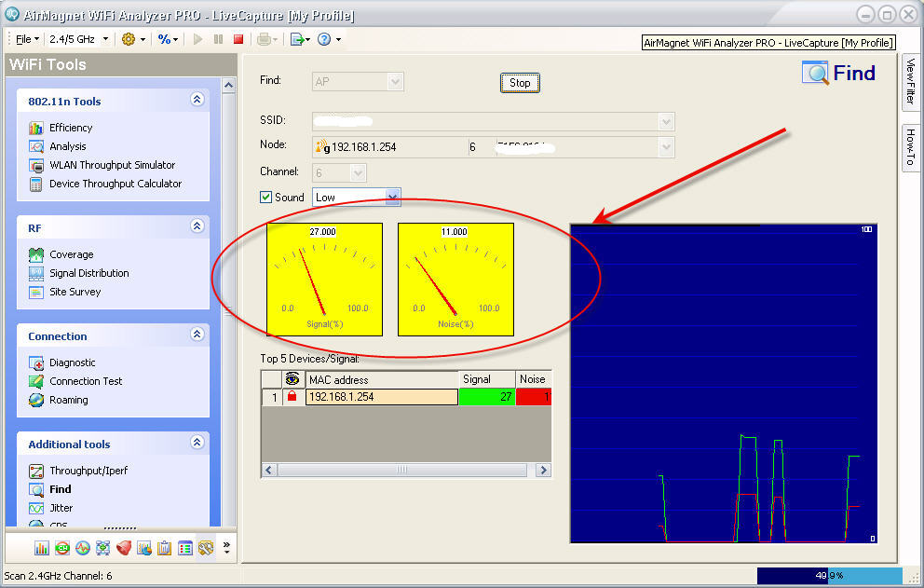This screenshot has height=588, width=924.
Task: Open the clipboard reports view icon
Action: point(165,549)
